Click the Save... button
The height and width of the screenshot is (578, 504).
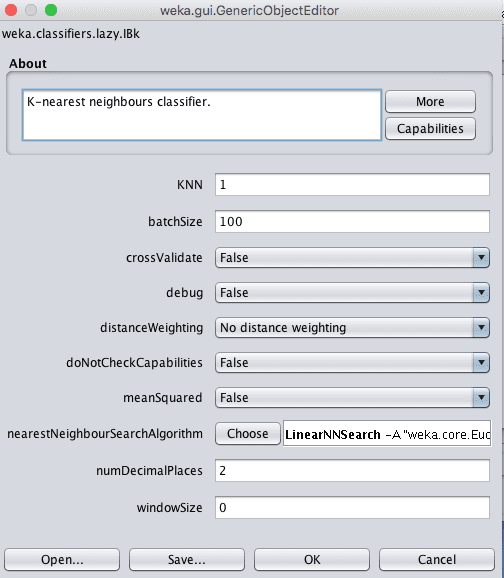click(x=187, y=560)
